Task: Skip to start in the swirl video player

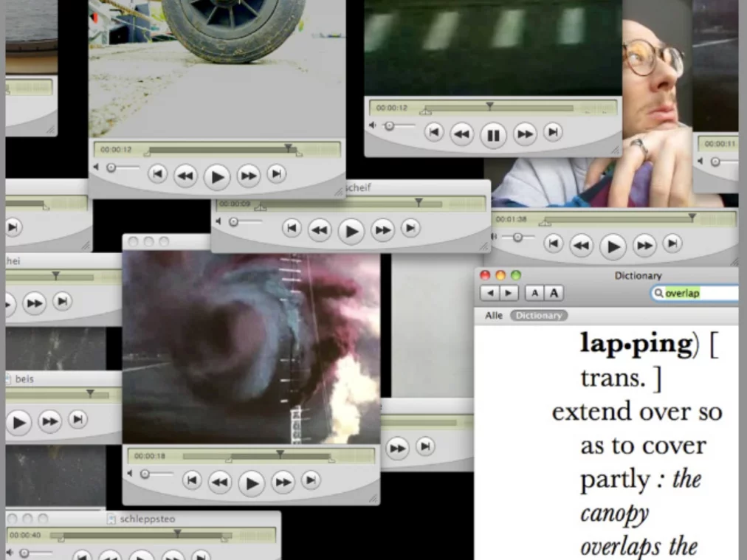Action: (191, 481)
